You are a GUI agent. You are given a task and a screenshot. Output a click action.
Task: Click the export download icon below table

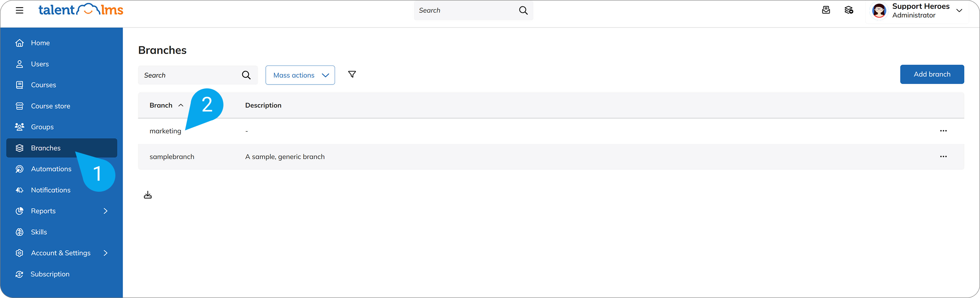coord(148,195)
